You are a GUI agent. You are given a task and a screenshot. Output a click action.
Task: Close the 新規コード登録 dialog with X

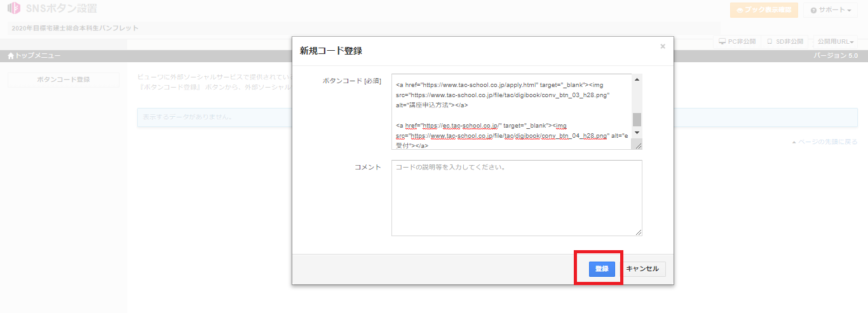pyautogui.click(x=663, y=46)
